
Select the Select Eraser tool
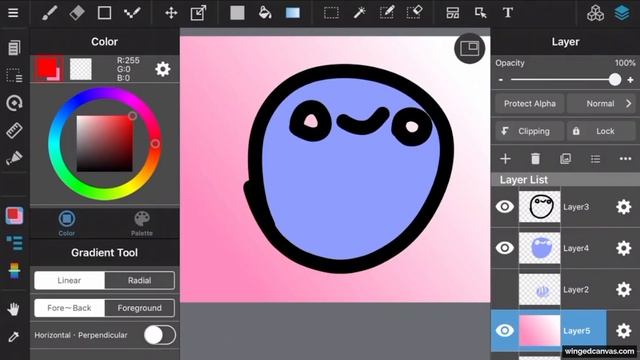click(x=414, y=13)
